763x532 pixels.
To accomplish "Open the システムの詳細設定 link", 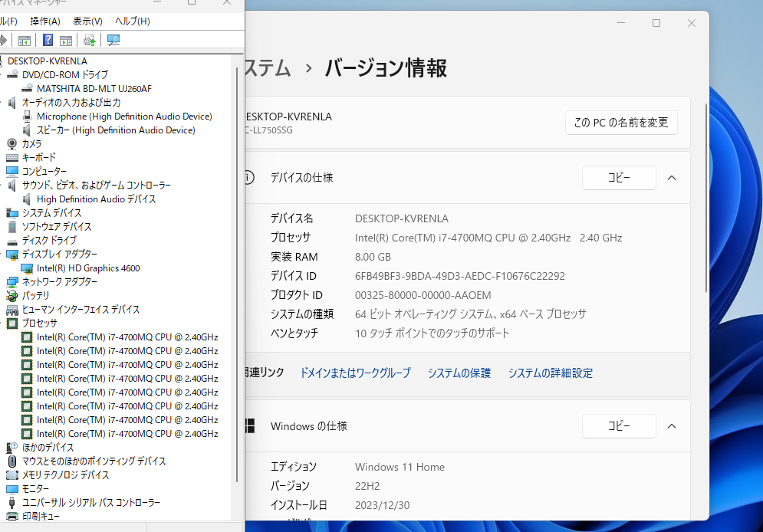I will tap(551, 373).
